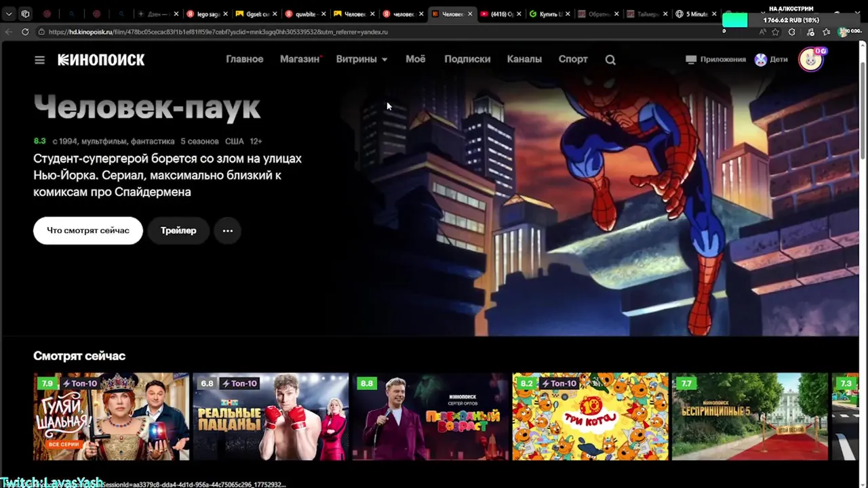
Task: Open the Подписки section
Action: [467, 60]
